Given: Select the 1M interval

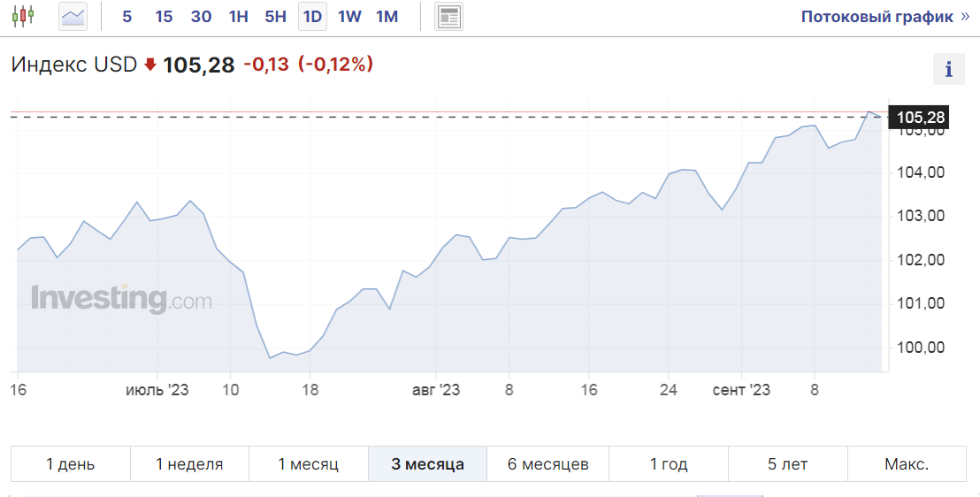Looking at the screenshot, I should pyautogui.click(x=387, y=17).
